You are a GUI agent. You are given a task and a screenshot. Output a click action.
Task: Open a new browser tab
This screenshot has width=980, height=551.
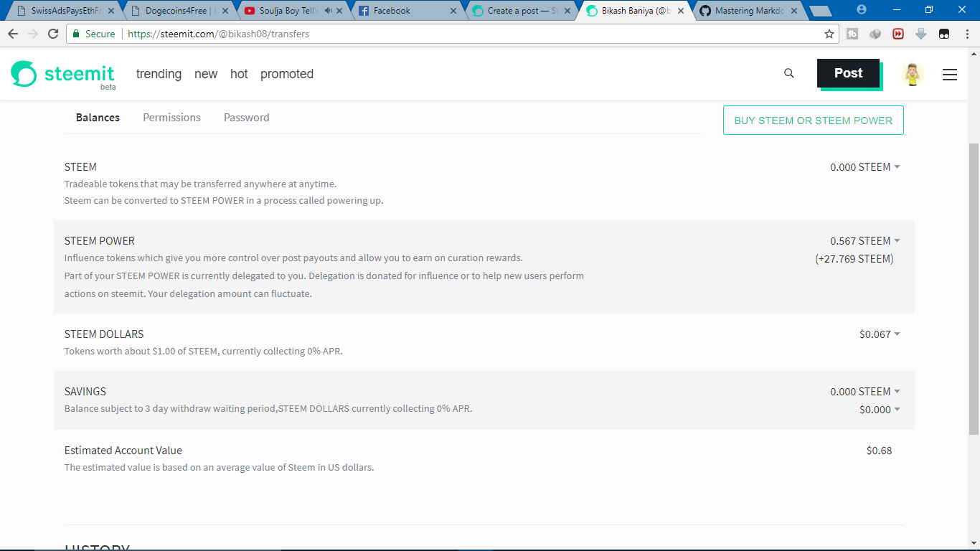pyautogui.click(x=821, y=11)
